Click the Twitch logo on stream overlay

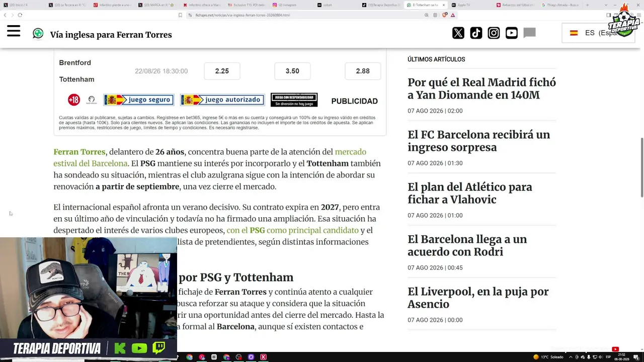click(x=158, y=348)
